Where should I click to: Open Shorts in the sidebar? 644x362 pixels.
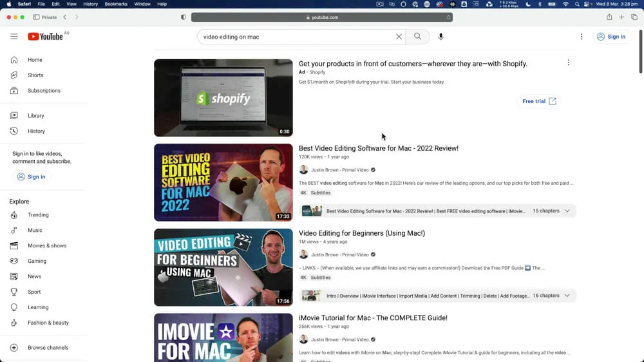(35, 75)
